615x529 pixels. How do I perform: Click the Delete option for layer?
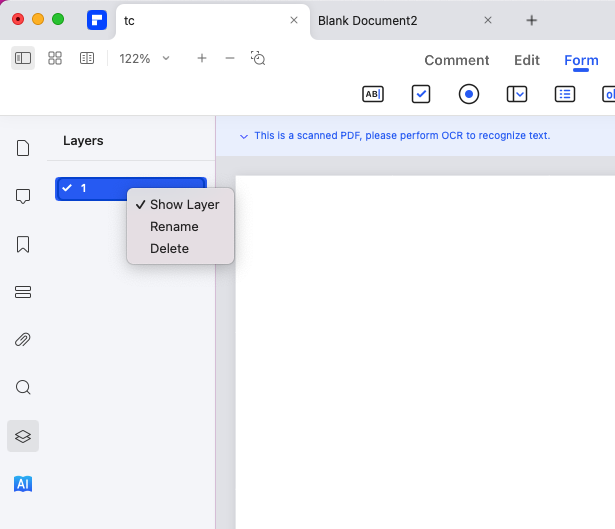(x=169, y=249)
